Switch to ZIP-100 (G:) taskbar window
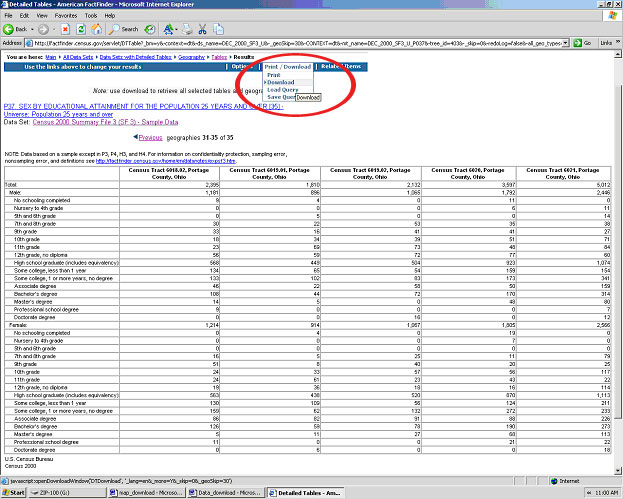This screenshot has height=499, width=623. (x=67, y=493)
